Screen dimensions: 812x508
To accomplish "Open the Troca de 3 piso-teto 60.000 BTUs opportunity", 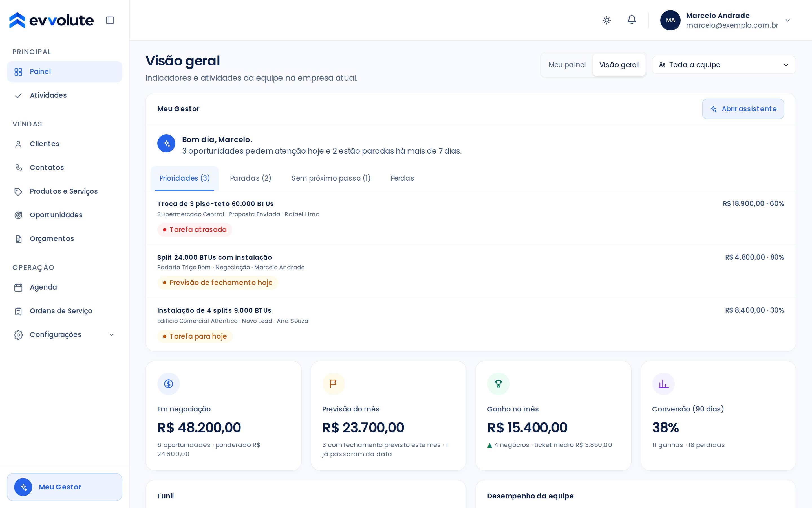I will 470,218.
